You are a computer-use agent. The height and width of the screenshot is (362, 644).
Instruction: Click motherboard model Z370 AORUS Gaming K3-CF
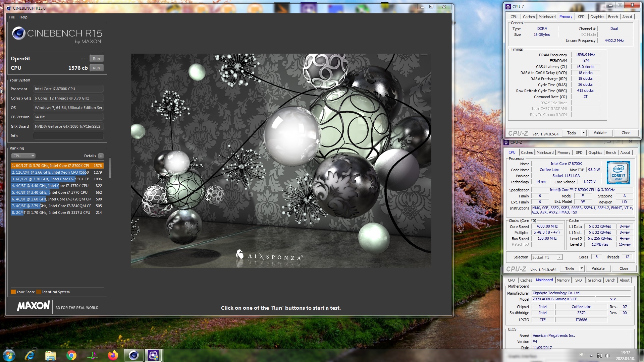562,299
